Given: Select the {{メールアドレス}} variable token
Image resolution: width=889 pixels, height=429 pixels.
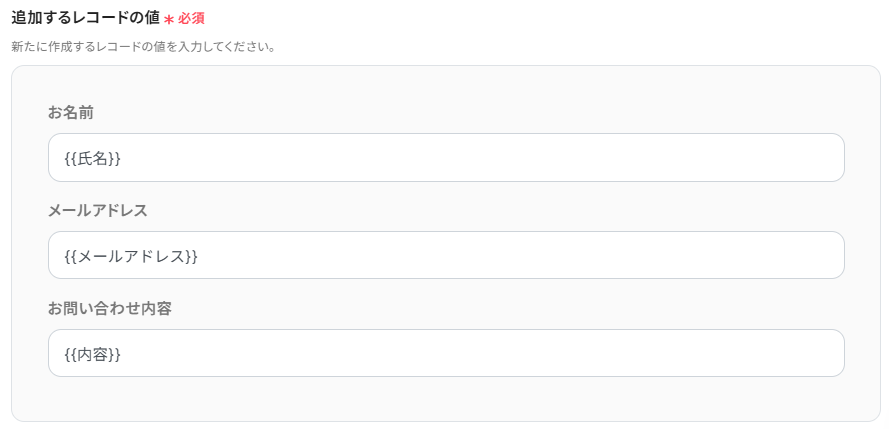Looking at the screenshot, I should point(130,256).
